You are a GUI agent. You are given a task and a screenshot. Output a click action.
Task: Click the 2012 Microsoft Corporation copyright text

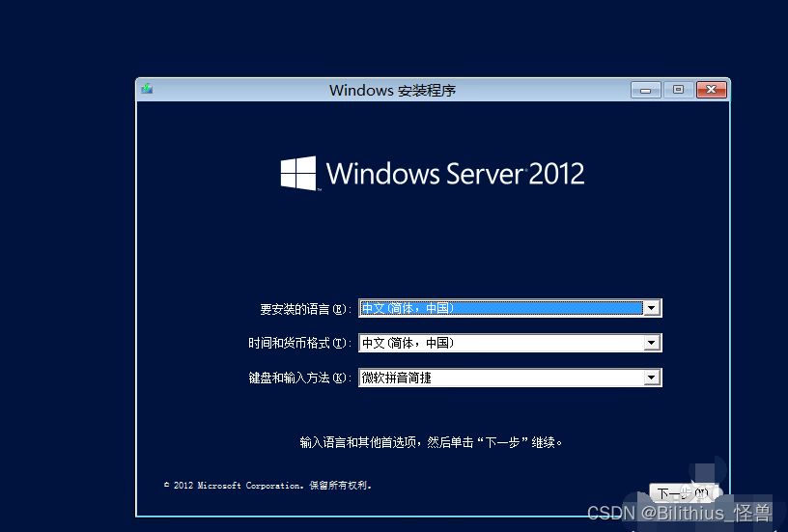point(267,486)
